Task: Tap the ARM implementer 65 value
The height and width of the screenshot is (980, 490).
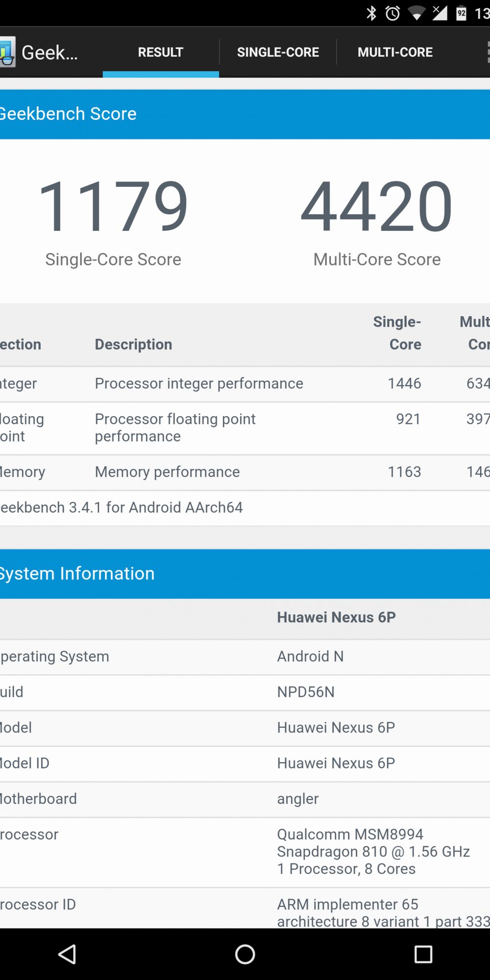Action: (383, 912)
